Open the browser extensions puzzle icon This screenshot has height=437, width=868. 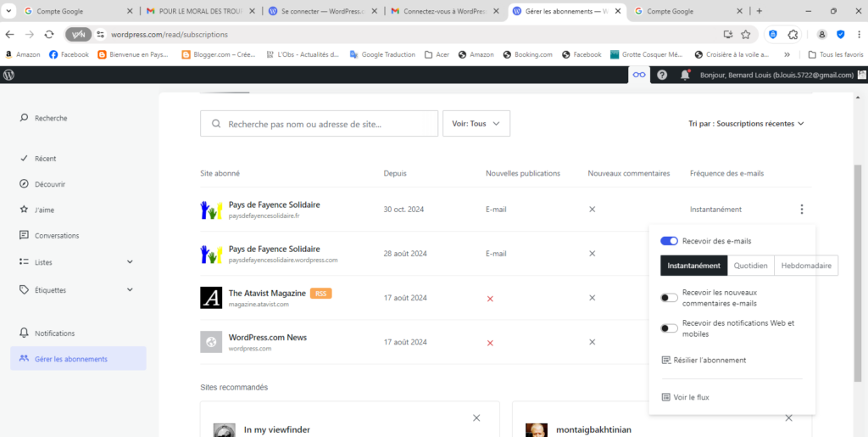(x=793, y=34)
